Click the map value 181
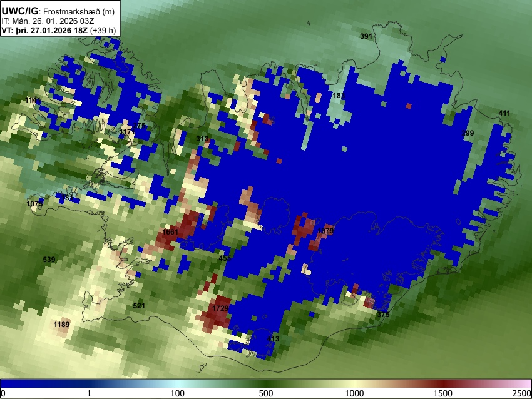This screenshot has width=532, height=399. (66, 197)
